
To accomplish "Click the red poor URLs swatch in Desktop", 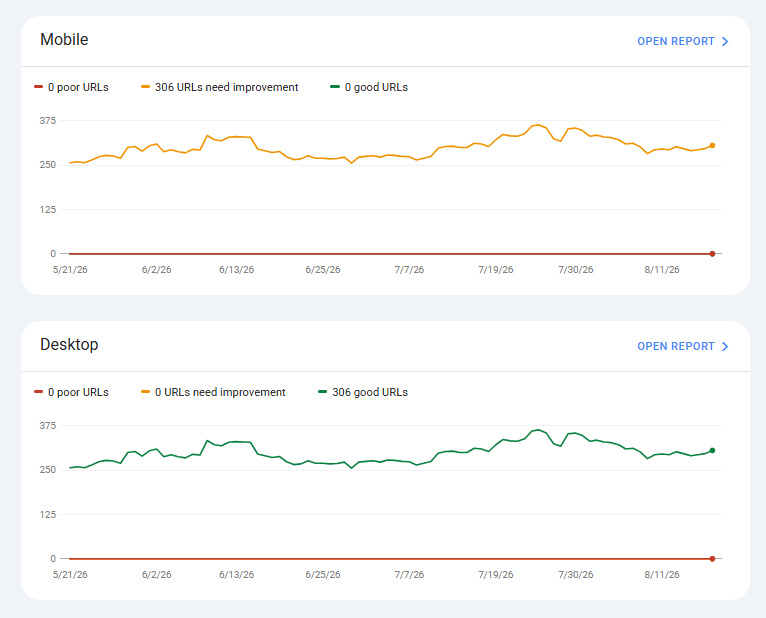I will tap(39, 392).
